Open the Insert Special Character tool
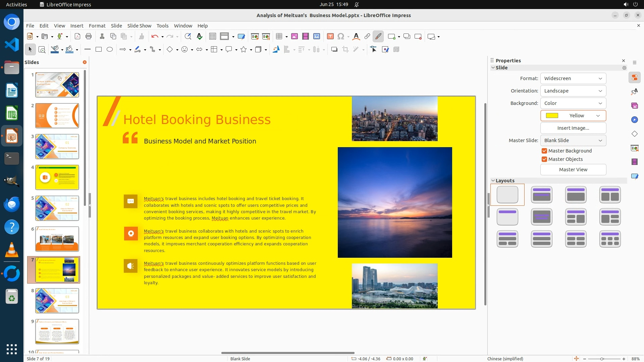Viewport: 644px width, 362px height. [x=341, y=37]
